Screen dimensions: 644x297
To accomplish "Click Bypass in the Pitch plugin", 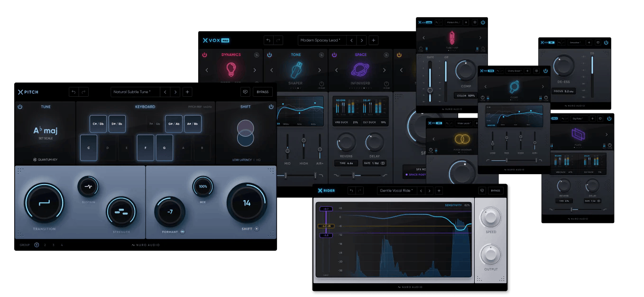I will coord(263,92).
